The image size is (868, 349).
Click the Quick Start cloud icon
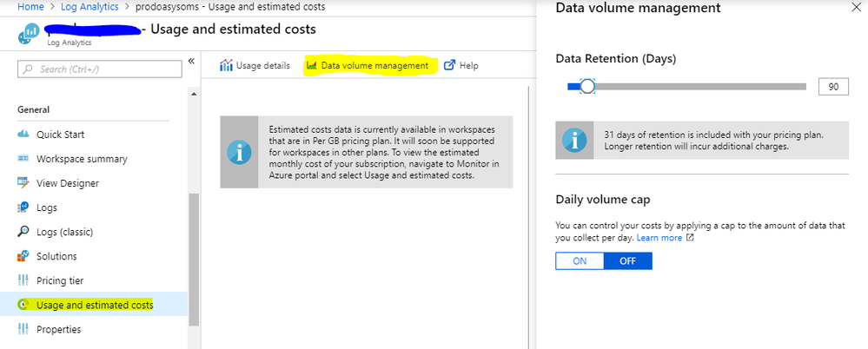23,135
